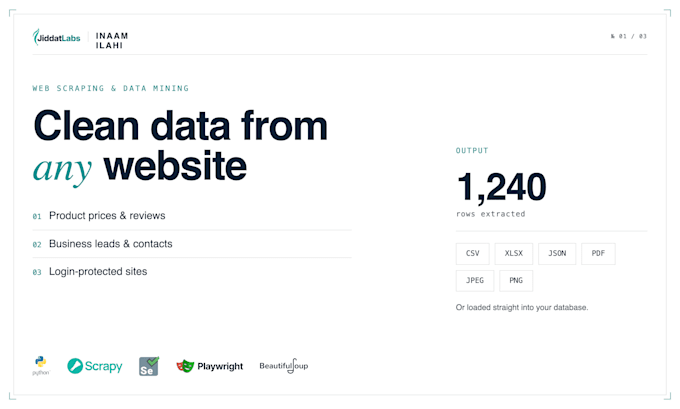Image resolution: width=680 pixels, height=409 pixels.
Task: Open the Playwright logo
Action: click(209, 366)
